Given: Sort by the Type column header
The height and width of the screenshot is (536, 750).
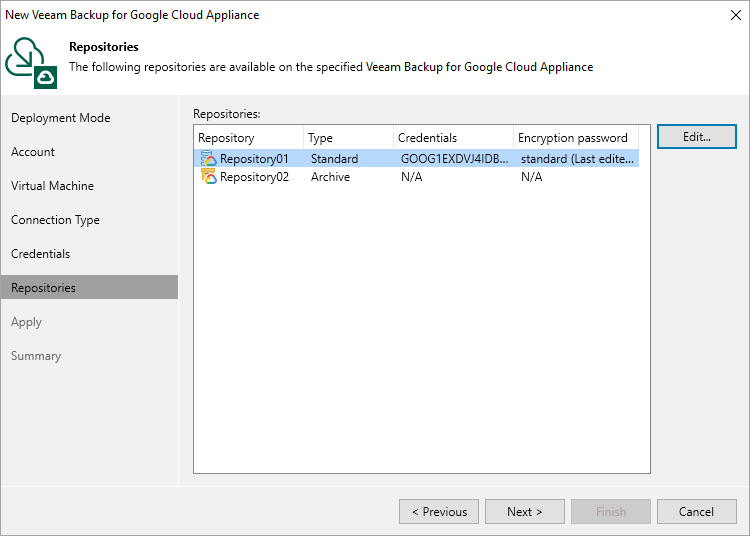Looking at the screenshot, I should (348, 138).
